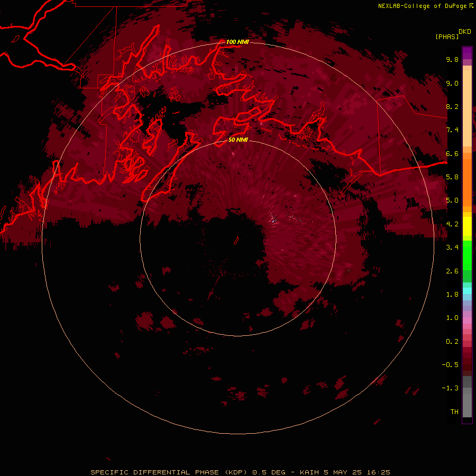The image size is (476, 476).
Task: Click the -1.3 legend value
Action: pos(450,388)
